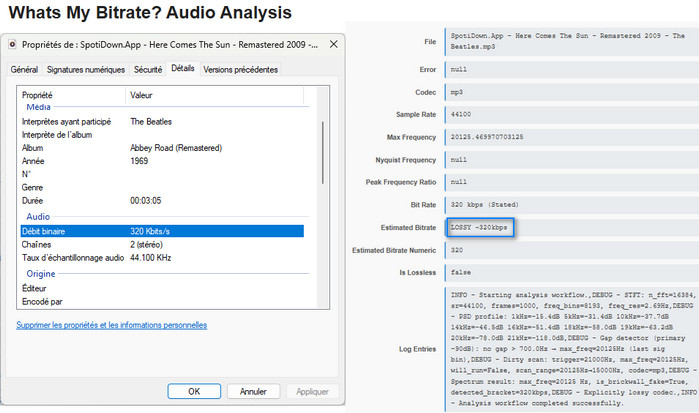The height and width of the screenshot is (413, 699).
Task: Click the 44.100 KHz sample rate value
Action: coord(150,258)
